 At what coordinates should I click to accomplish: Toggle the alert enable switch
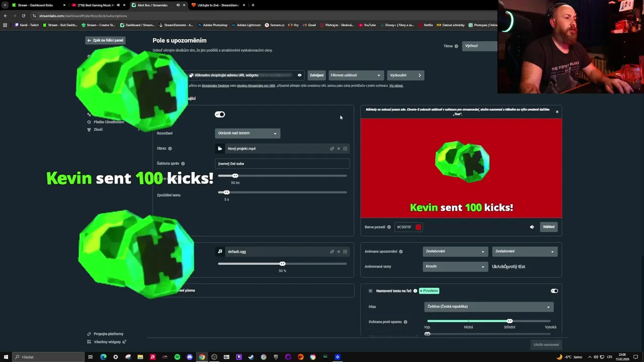point(220,114)
